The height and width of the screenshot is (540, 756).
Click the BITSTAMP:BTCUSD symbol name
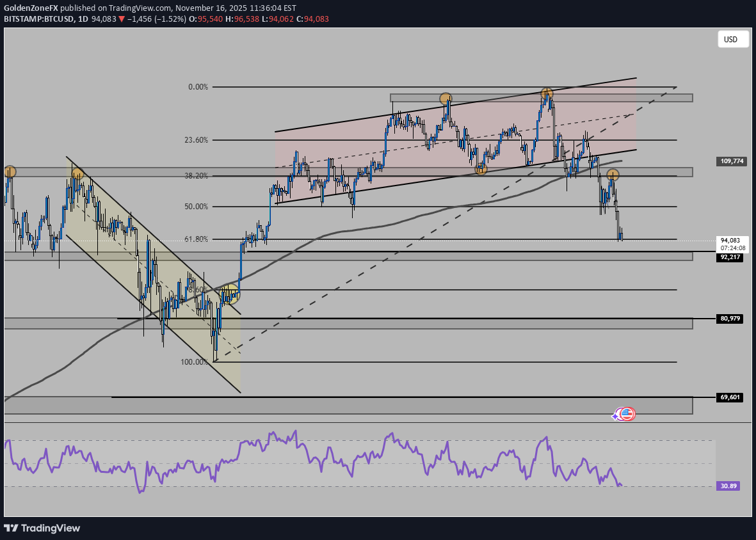click(37, 19)
